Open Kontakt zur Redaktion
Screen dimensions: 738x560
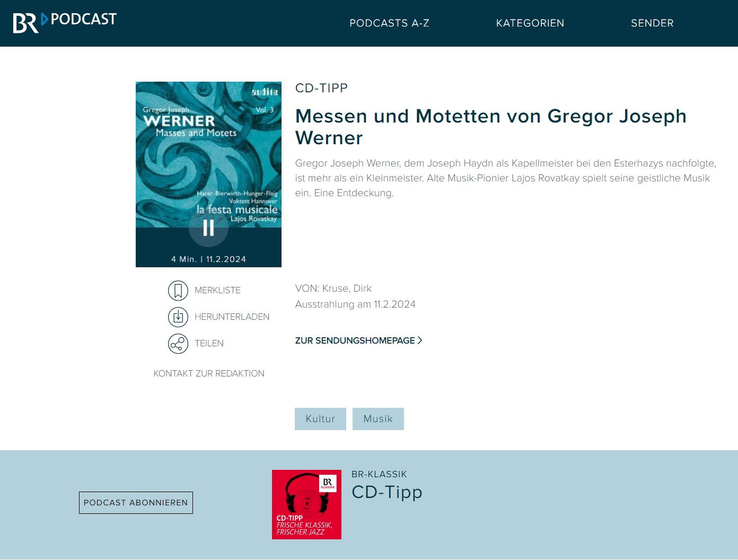click(x=209, y=373)
